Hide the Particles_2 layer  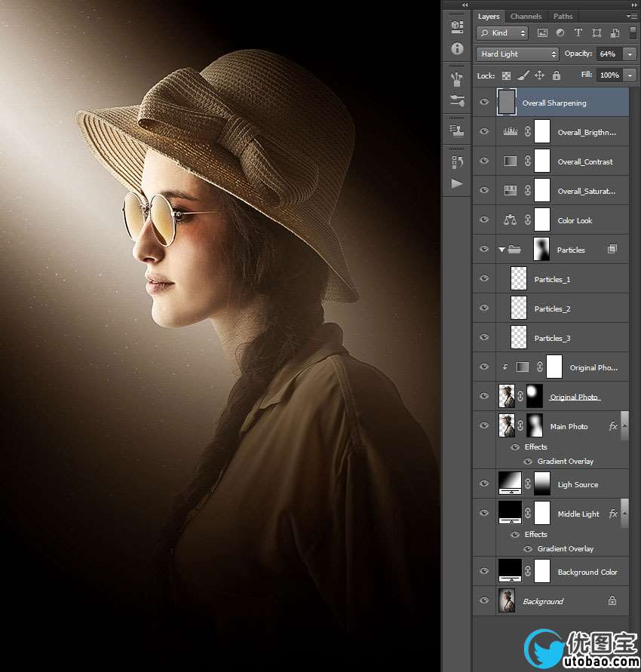click(x=484, y=308)
